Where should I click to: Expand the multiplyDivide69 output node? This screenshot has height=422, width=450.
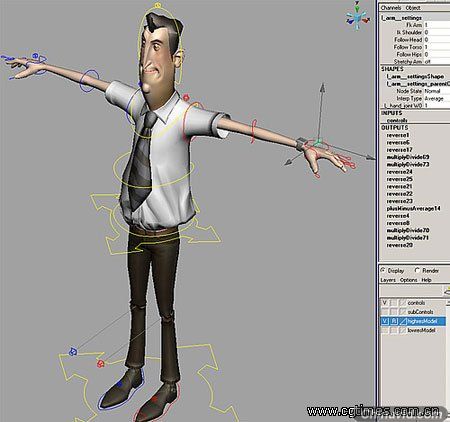[x=408, y=157]
